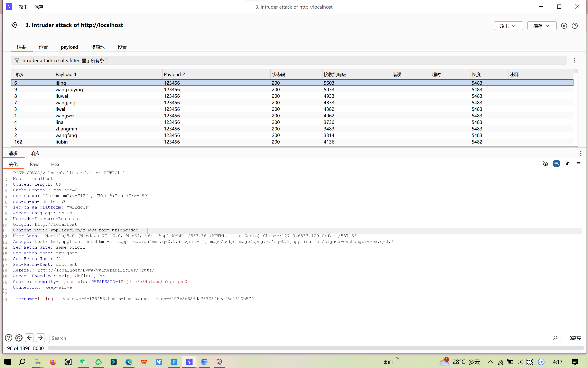
Task: Toggle show non-printable \n characters
Action: point(568,164)
